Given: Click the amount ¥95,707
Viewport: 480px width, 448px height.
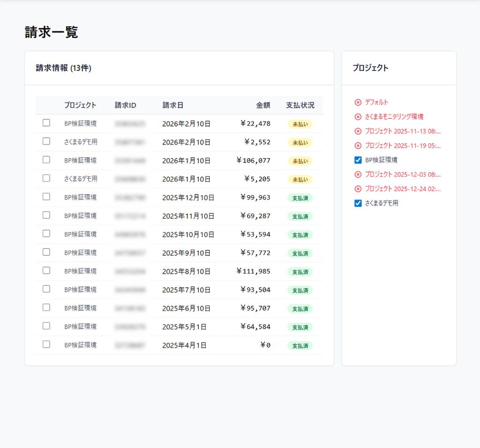Looking at the screenshot, I should point(255,308).
